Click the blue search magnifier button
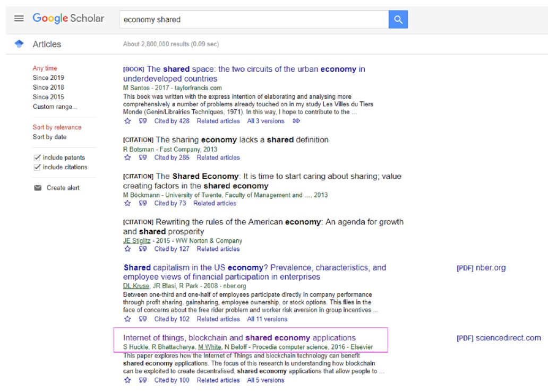The width and height of the screenshot is (548, 392). click(x=398, y=20)
